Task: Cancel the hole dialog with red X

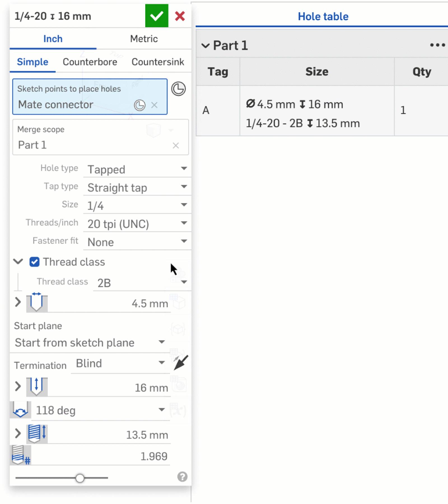Action: pos(180,16)
